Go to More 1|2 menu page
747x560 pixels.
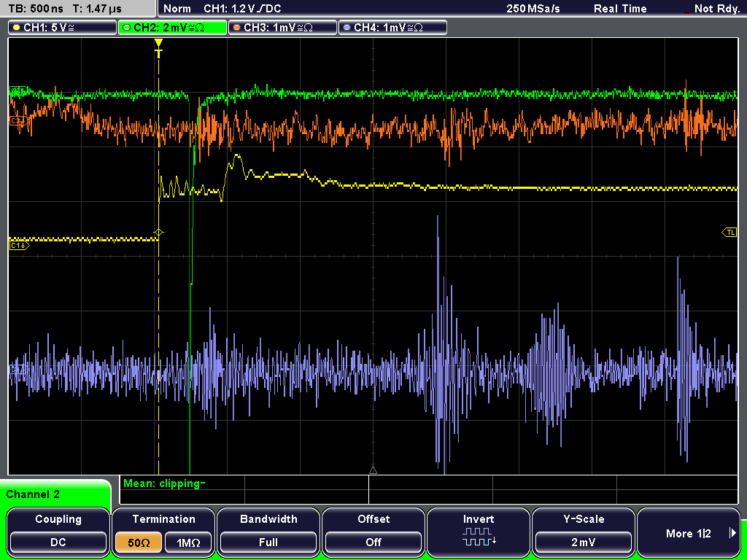[689, 533]
